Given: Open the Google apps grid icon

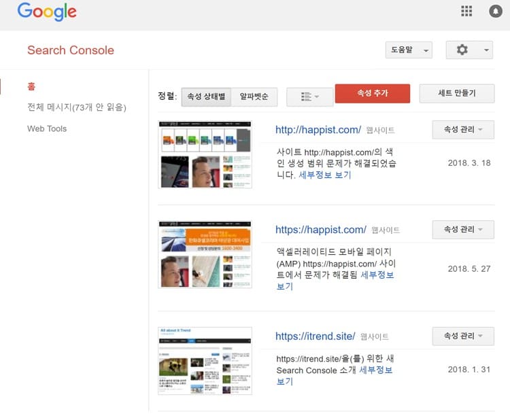Looking at the screenshot, I should click(x=466, y=12).
